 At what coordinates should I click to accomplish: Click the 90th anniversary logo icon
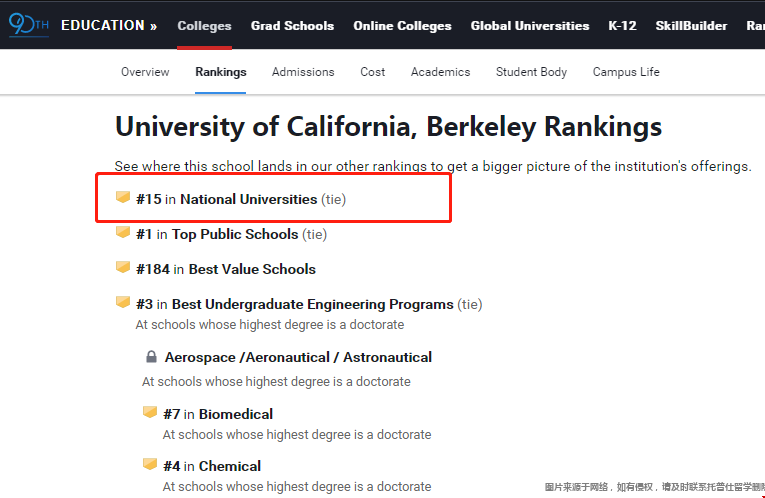(x=29, y=24)
